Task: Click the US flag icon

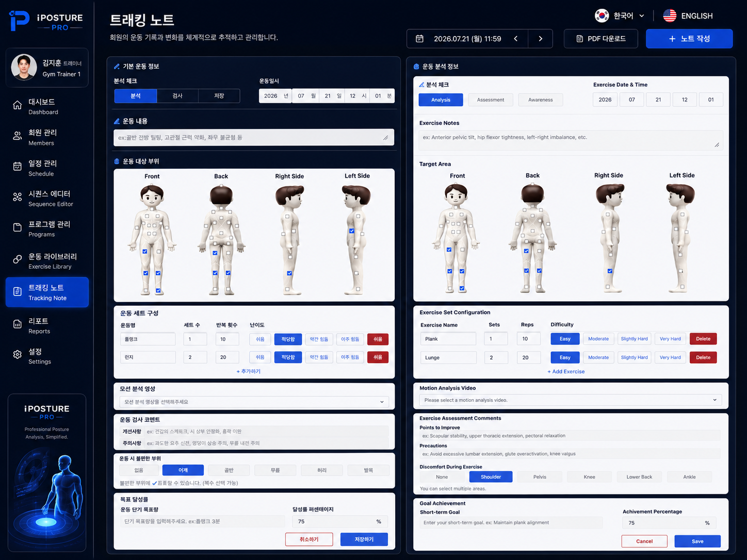Action: pos(670,15)
